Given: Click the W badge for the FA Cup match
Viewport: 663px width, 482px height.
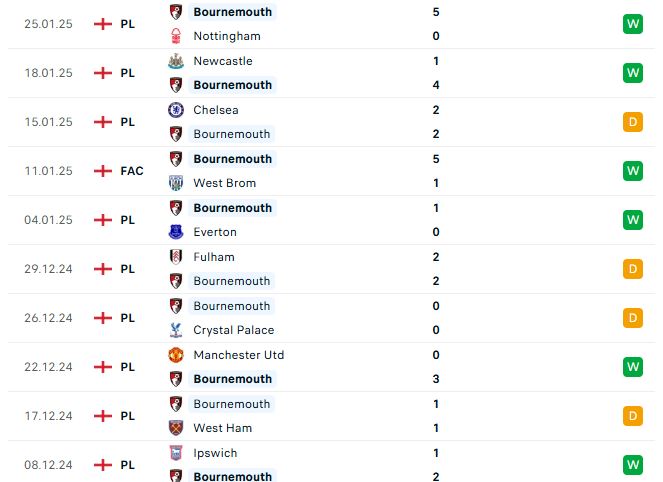Looking at the screenshot, I should point(633,171).
